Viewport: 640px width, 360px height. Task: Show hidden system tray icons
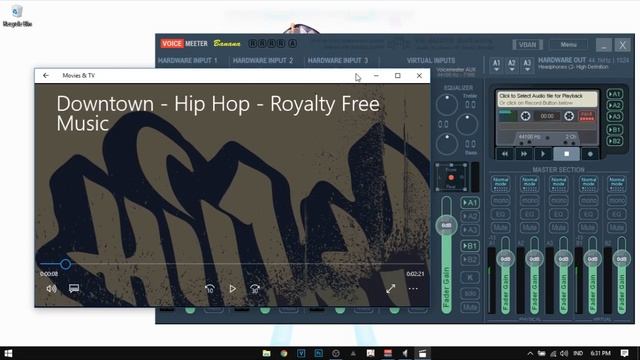coord(530,353)
